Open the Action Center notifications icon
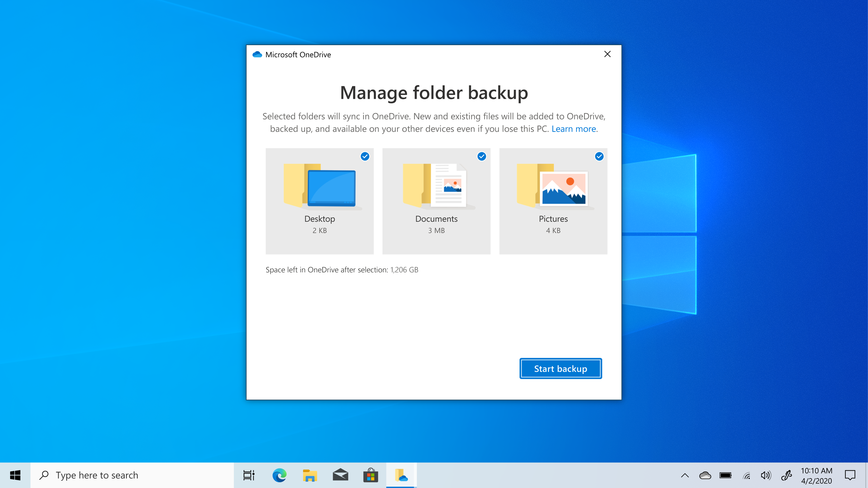868x488 pixels. pos(850,475)
